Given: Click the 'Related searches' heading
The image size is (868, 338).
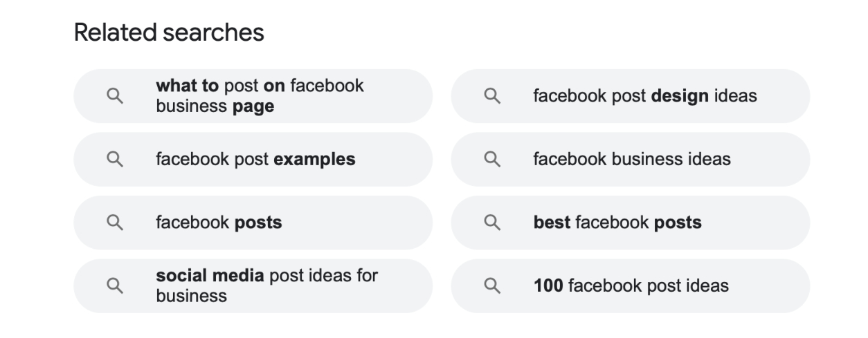Looking at the screenshot, I should [x=169, y=32].
